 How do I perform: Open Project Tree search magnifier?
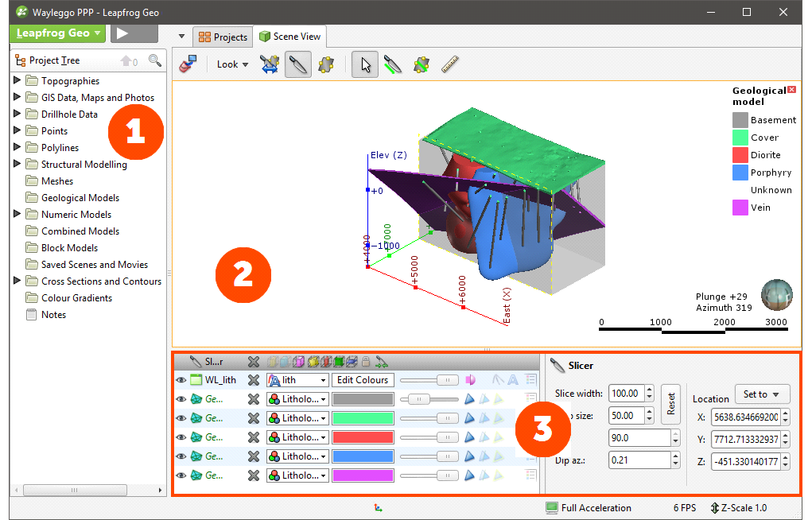pyautogui.click(x=155, y=60)
